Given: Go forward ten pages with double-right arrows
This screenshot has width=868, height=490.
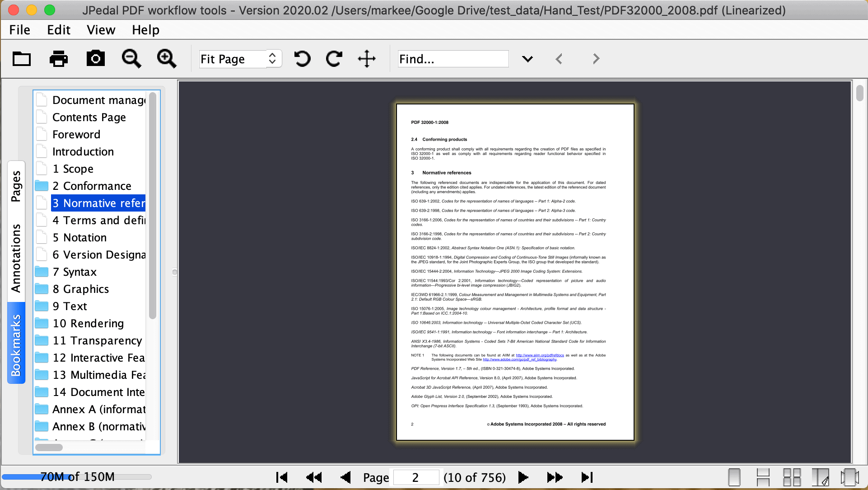Looking at the screenshot, I should point(555,477).
